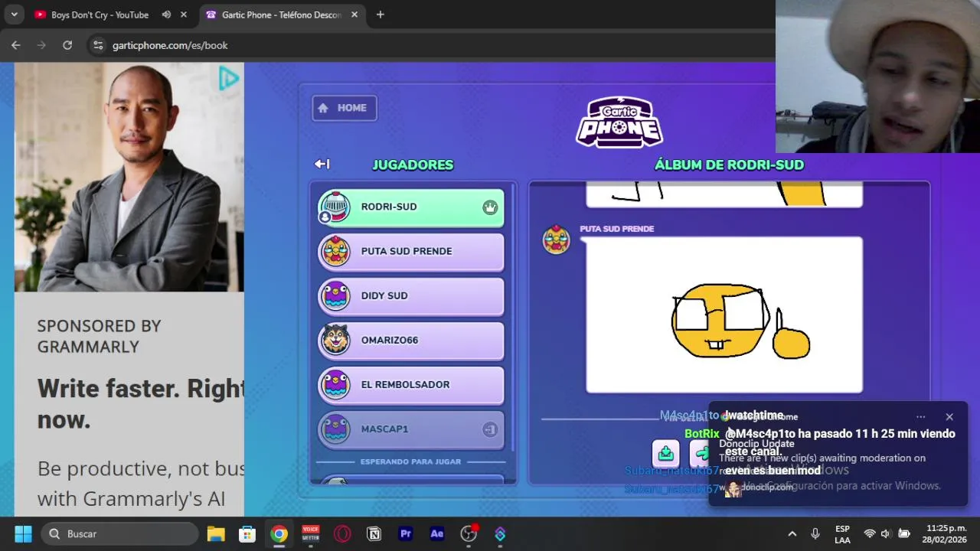Click the 'Write faster. Right now.' ad headline

coord(141,403)
